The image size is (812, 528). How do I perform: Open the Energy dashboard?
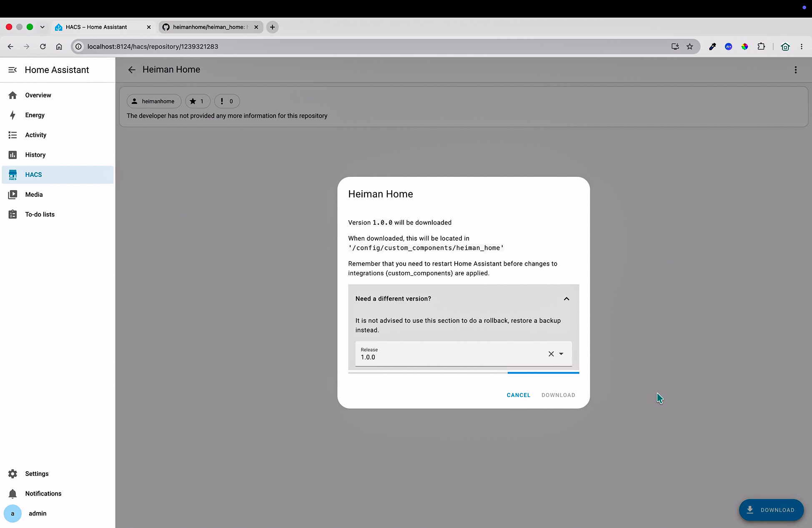click(x=58, y=115)
